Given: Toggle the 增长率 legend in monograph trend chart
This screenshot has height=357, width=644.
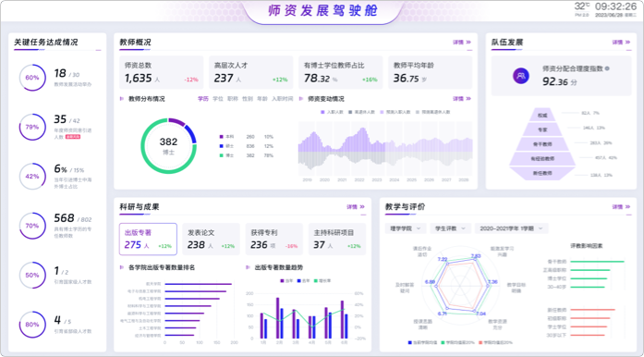Looking at the screenshot, I should coord(322,280).
